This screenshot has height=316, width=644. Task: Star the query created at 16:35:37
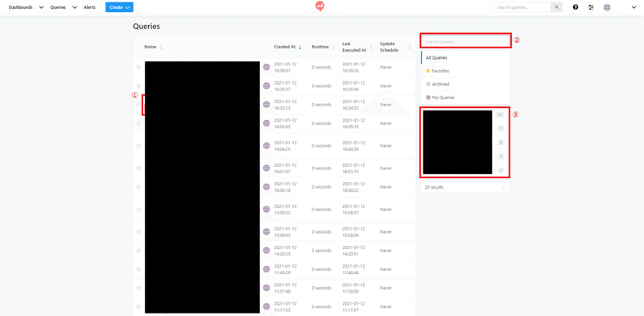(138, 85)
